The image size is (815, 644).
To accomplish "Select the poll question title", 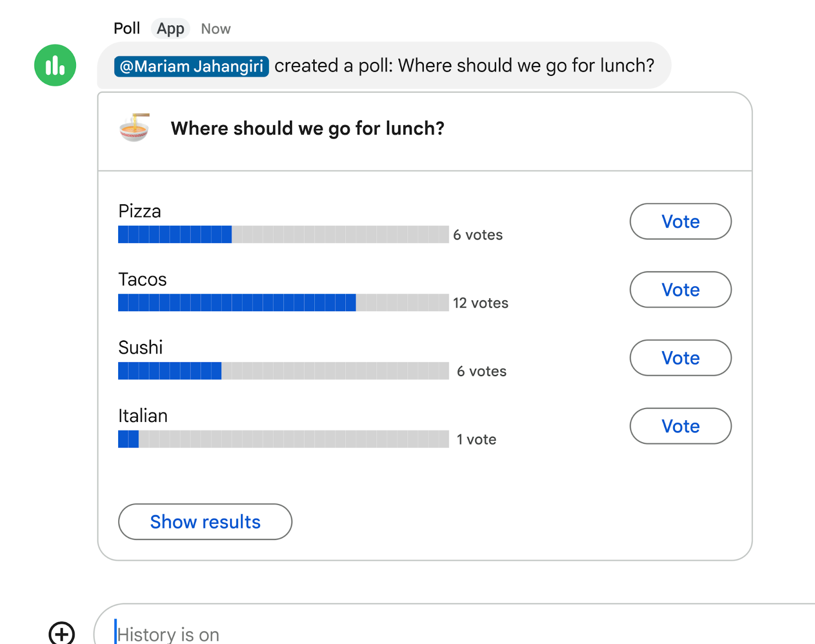I will pyautogui.click(x=308, y=128).
